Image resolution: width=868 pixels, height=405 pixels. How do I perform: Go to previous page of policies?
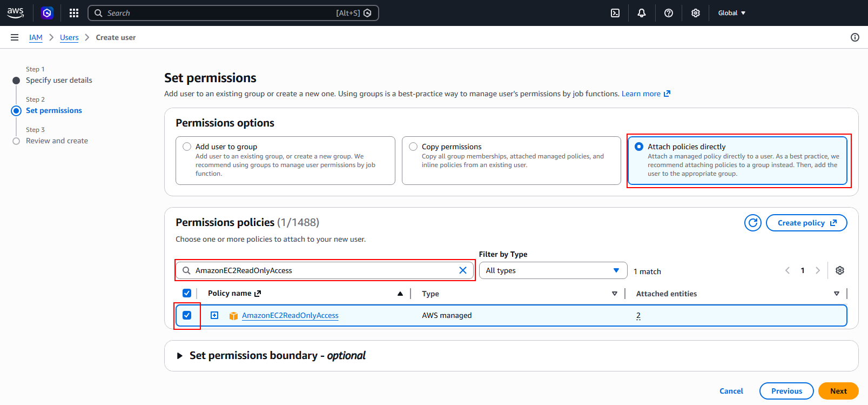pos(788,270)
